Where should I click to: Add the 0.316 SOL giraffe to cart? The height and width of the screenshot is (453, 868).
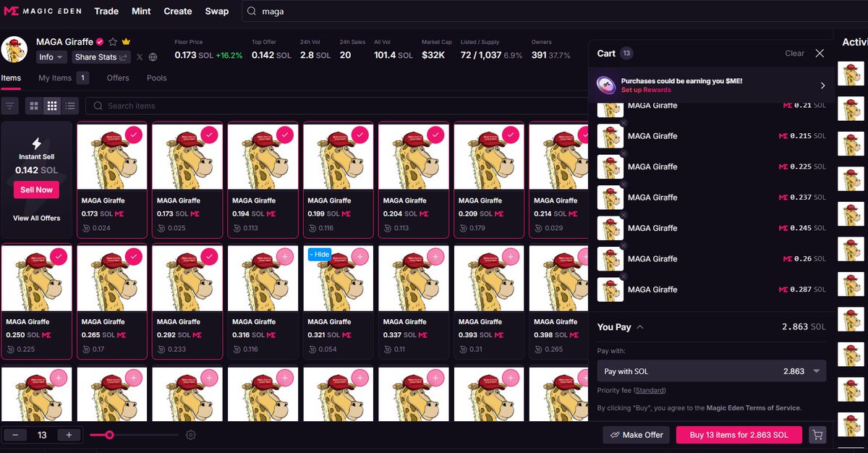(x=284, y=256)
